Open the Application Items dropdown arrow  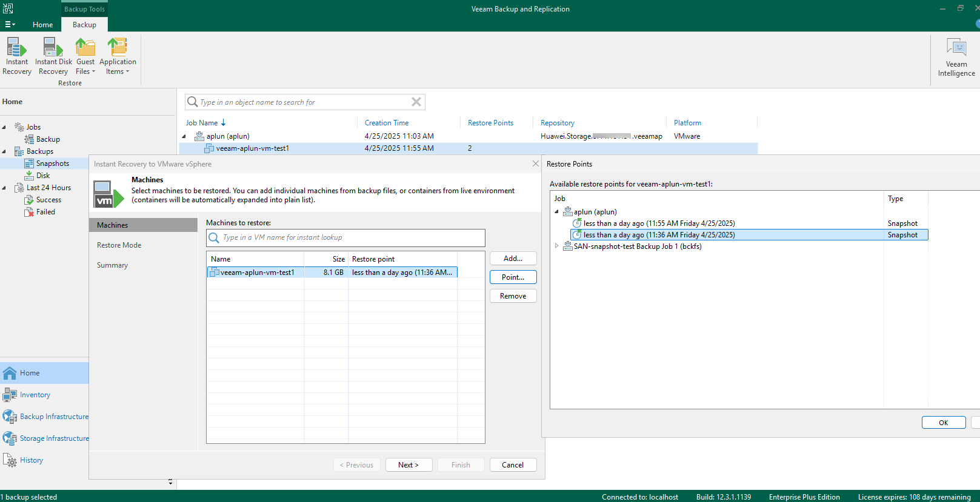127,71
